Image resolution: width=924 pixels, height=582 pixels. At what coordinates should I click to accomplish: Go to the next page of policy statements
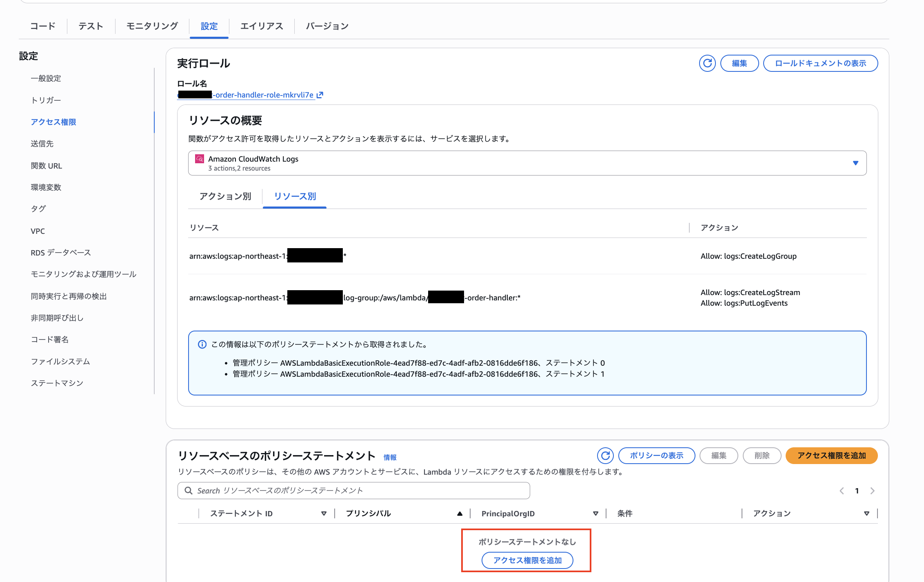[873, 491]
